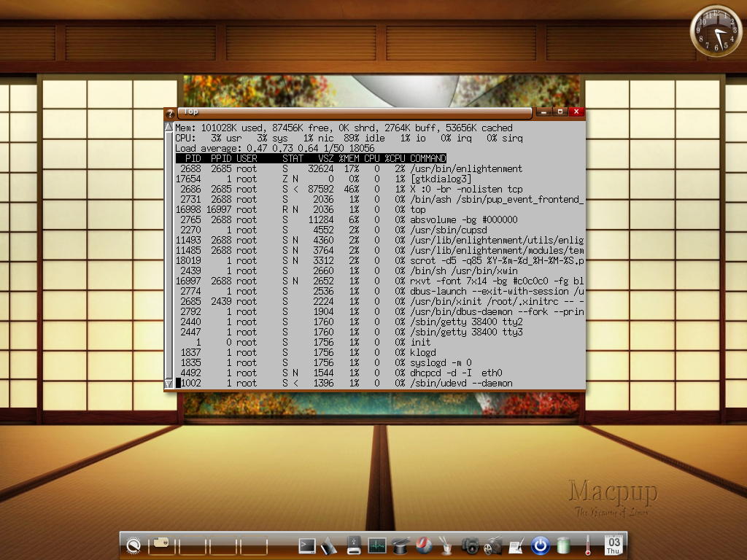Click the terminal scrollbar up arrow
747x560 pixels.
169,127
